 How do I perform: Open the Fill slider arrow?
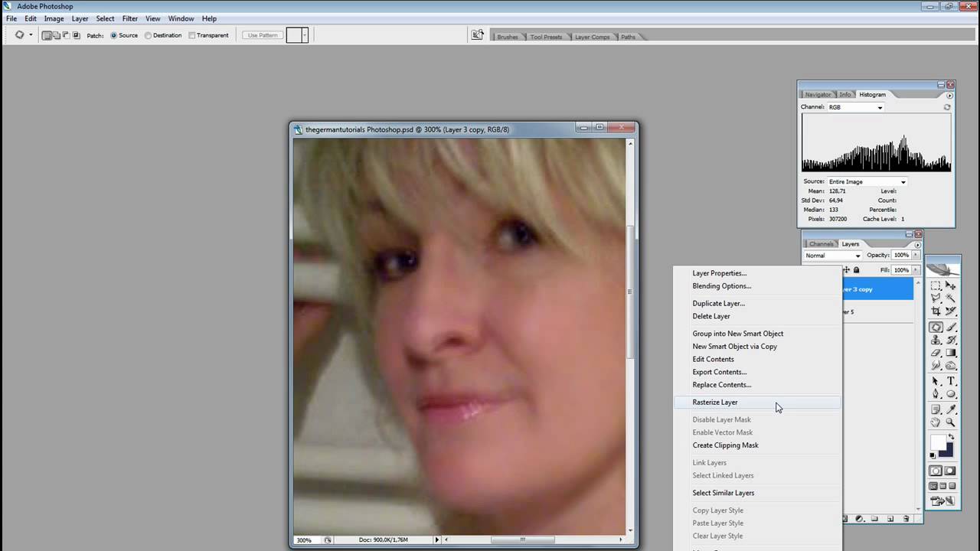pyautogui.click(x=916, y=270)
